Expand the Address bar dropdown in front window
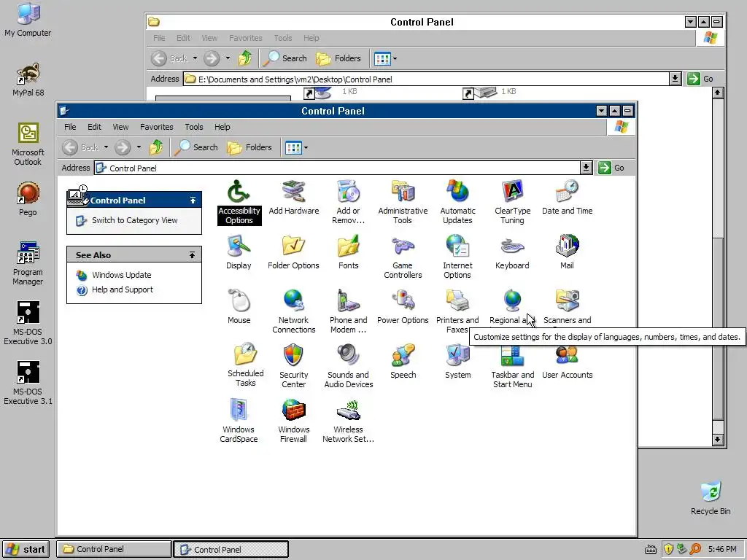Viewport: 747px width, 560px height. tap(586, 168)
